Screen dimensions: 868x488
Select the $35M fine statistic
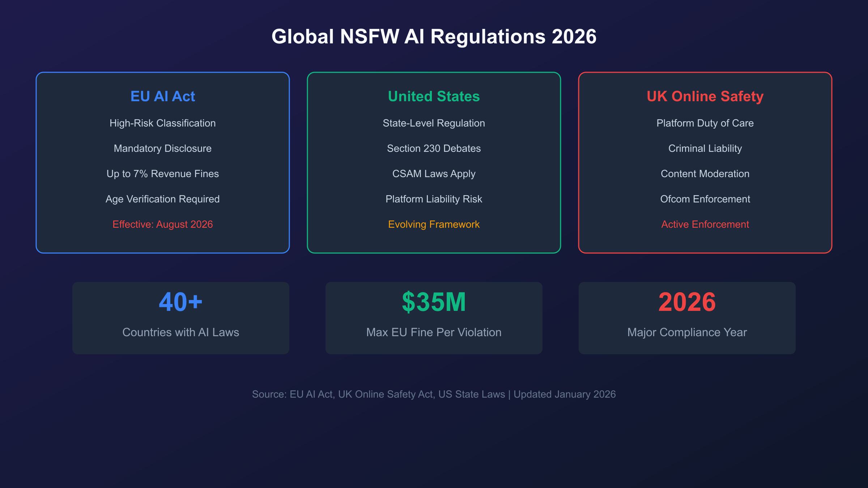[434, 302]
